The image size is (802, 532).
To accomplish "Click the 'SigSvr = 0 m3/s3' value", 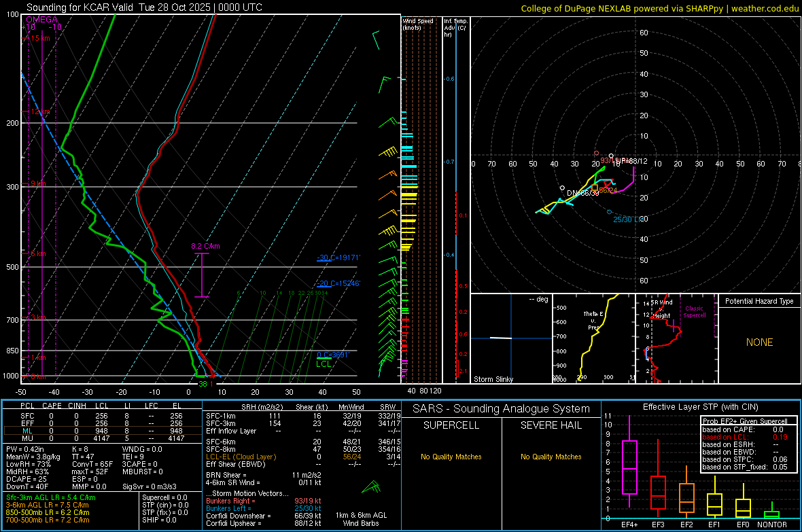I will [x=150, y=486].
